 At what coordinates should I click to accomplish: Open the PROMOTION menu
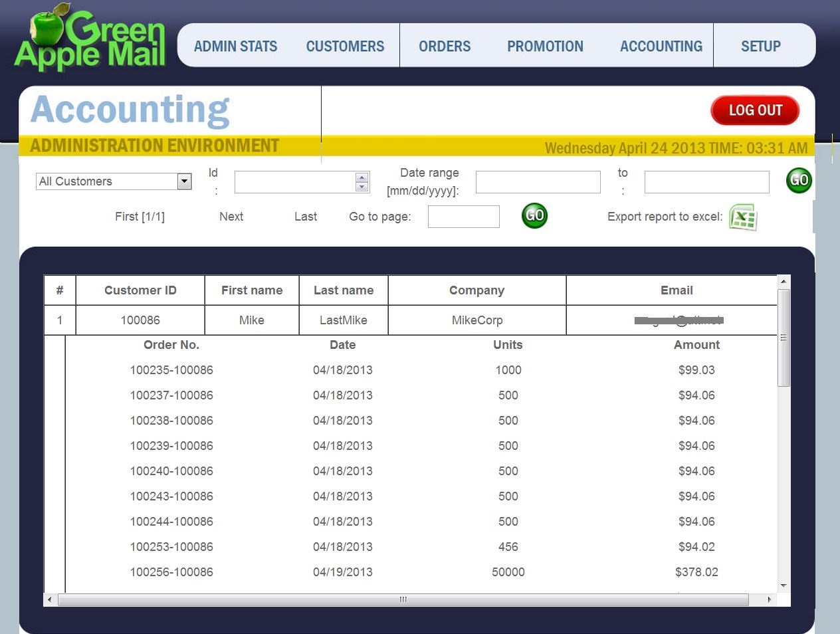[x=545, y=47]
